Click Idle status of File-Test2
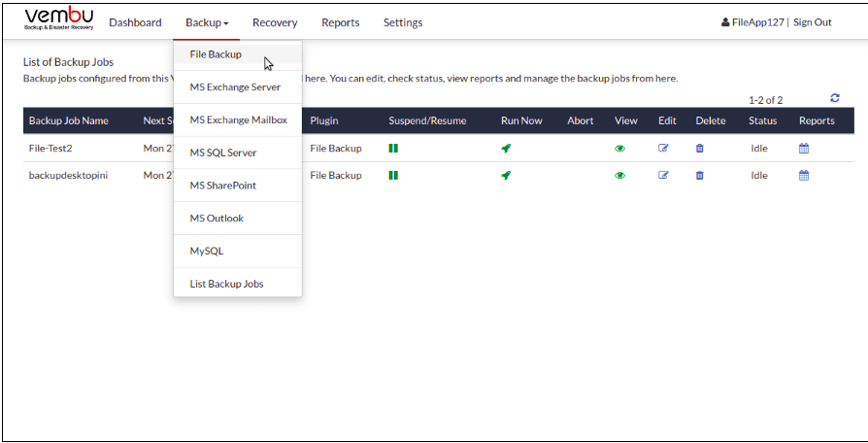The height and width of the screenshot is (443, 868). (759, 149)
